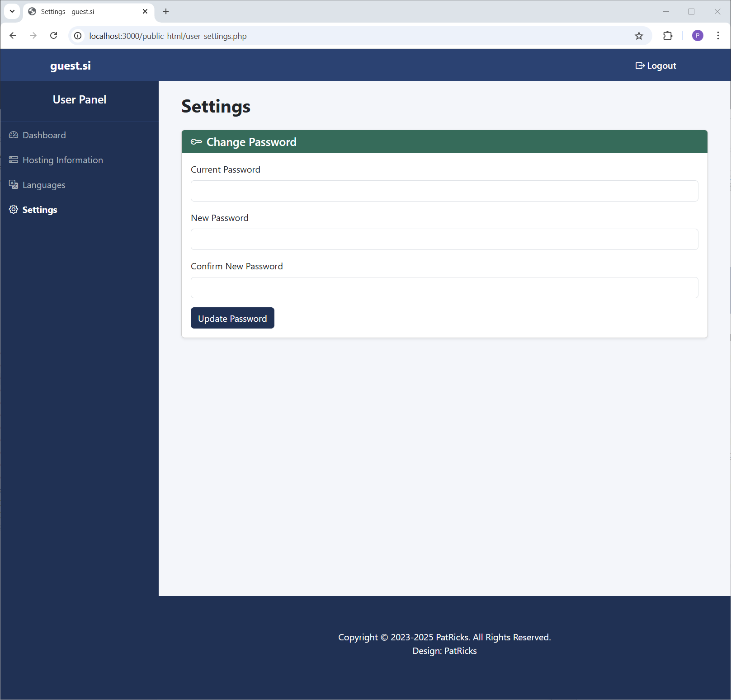Expand the tab search dropdown arrow

(x=12, y=11)
